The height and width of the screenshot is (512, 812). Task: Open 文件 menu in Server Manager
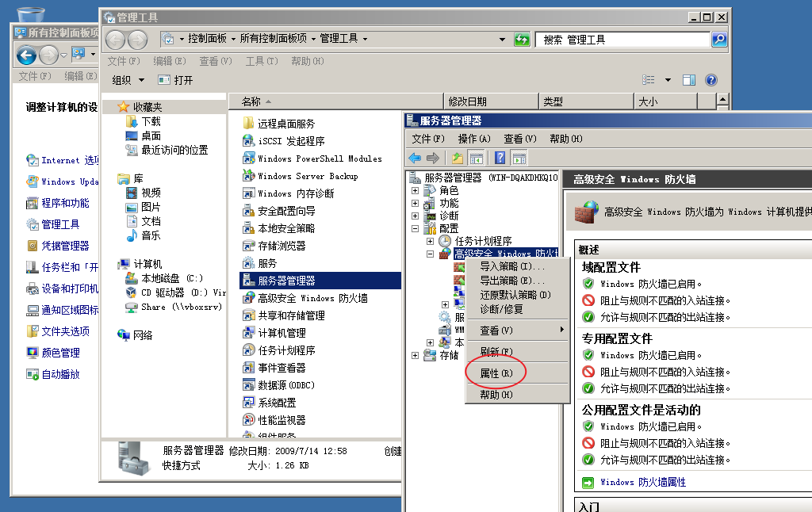click(428, 139)
